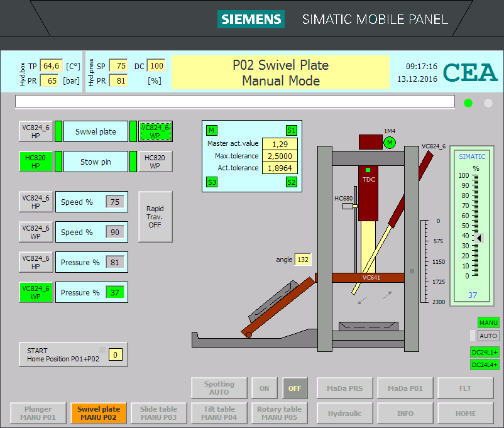Open the FLT fault screen
Viewport: 504px width, 428px height.
click(466, 388)
